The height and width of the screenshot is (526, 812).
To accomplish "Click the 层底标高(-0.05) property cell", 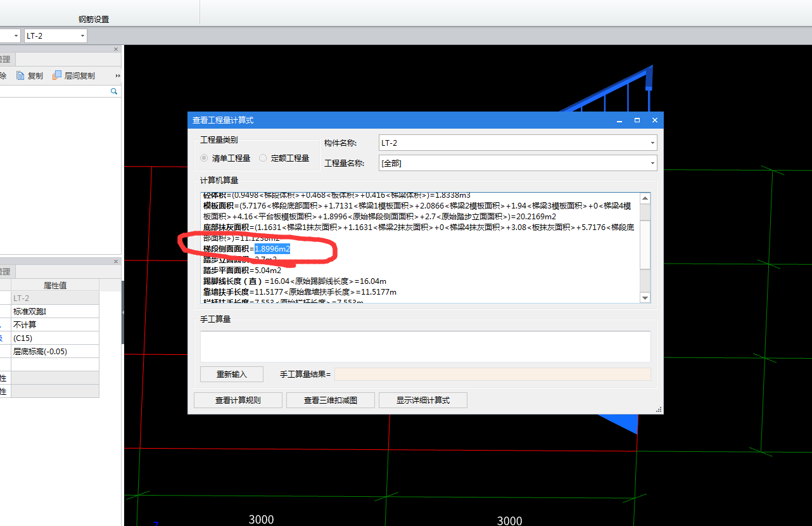I will click(55, 351).
